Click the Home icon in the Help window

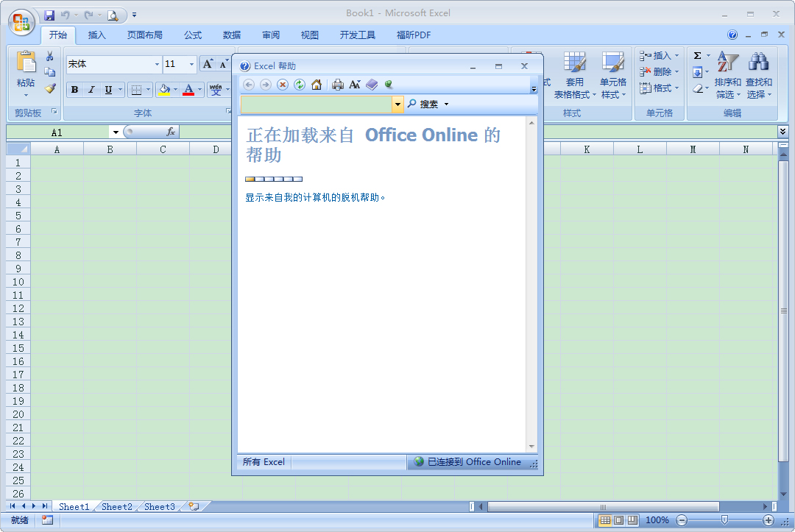click(x=317, y=84)
